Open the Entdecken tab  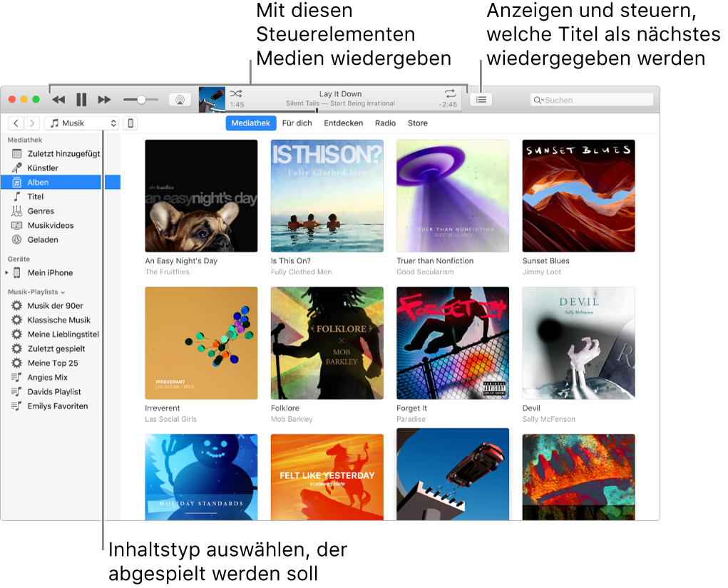(344, 123)
